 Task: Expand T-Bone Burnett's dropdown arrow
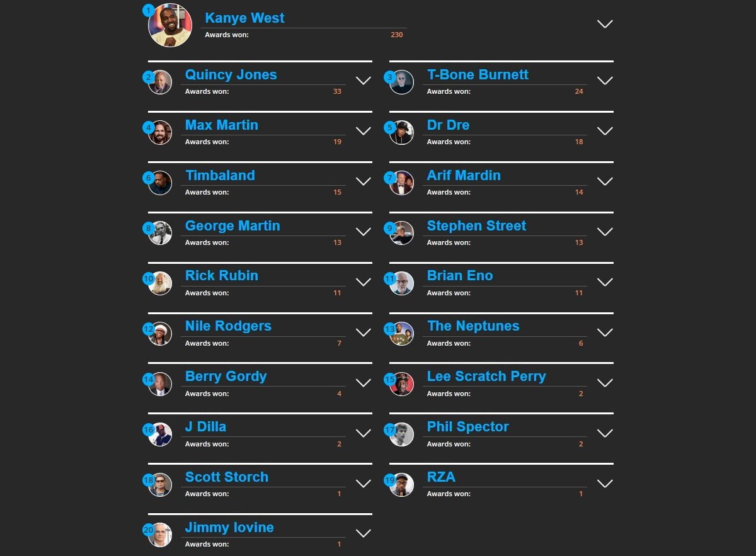[x=604, y=81]
